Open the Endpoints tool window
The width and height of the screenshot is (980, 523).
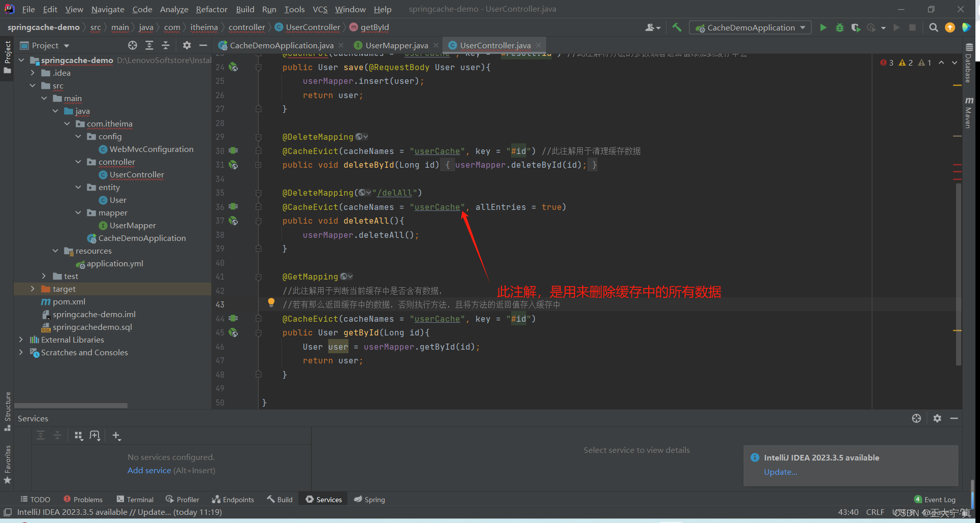coord(233,500)
